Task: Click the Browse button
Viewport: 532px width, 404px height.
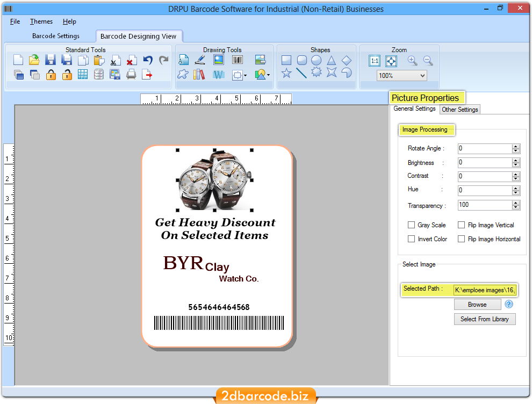Action: 477,305
